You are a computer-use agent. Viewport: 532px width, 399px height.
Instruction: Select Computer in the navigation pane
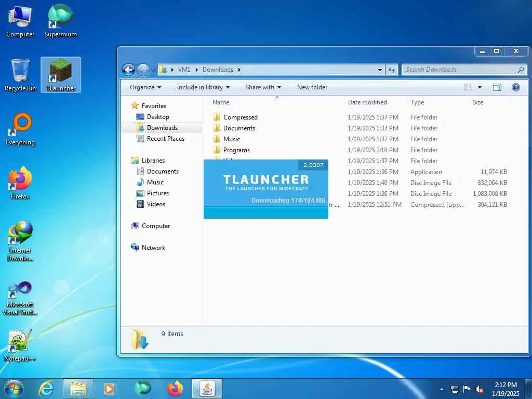tap(150, 226)
